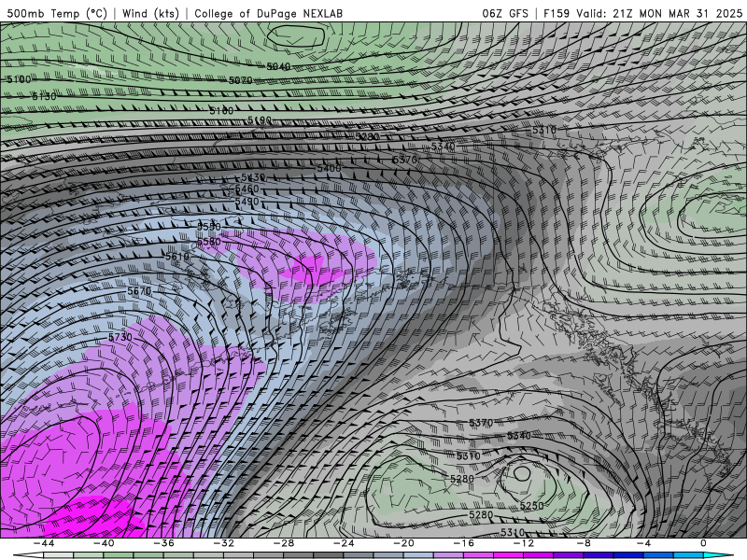Viewport: 747px width, 560px height.
Task: Click the 5730 height contour label
Action: point(120,338)
